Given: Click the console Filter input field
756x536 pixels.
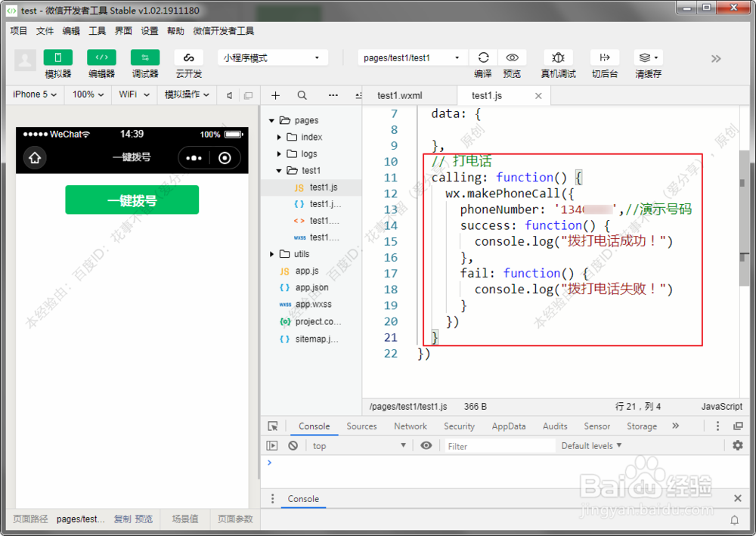Looking at the screenshot, I should [x=500, y=446].
